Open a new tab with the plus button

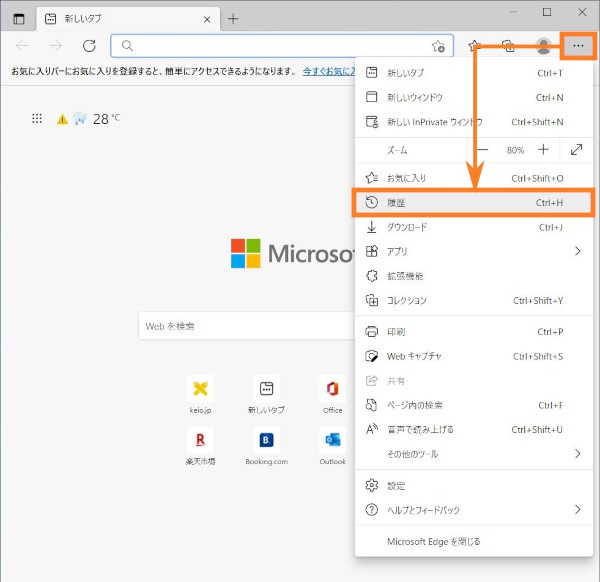233,18
